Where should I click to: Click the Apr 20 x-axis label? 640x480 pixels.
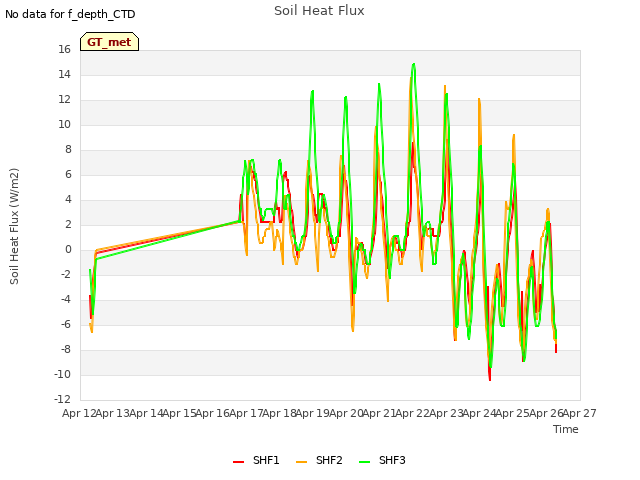click(346, 413)
